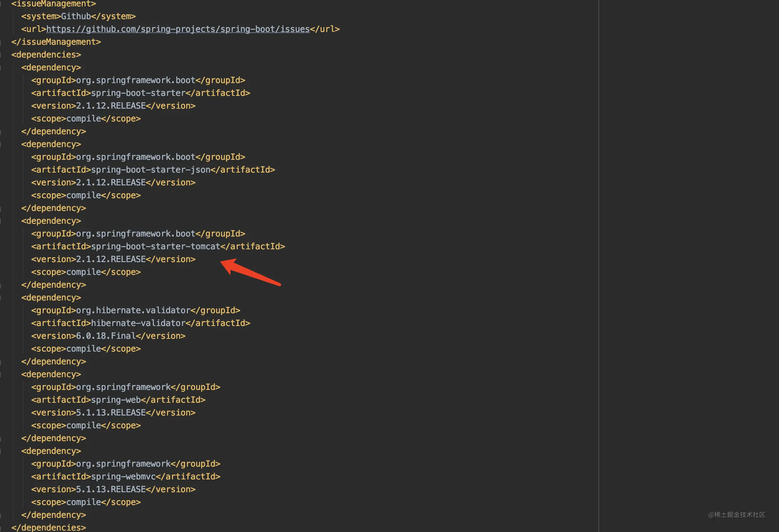Click version 2.1.12.RELEASE under spring-boot-starter-json
Viewport: 779px width, 532px height.
point(113,183)
